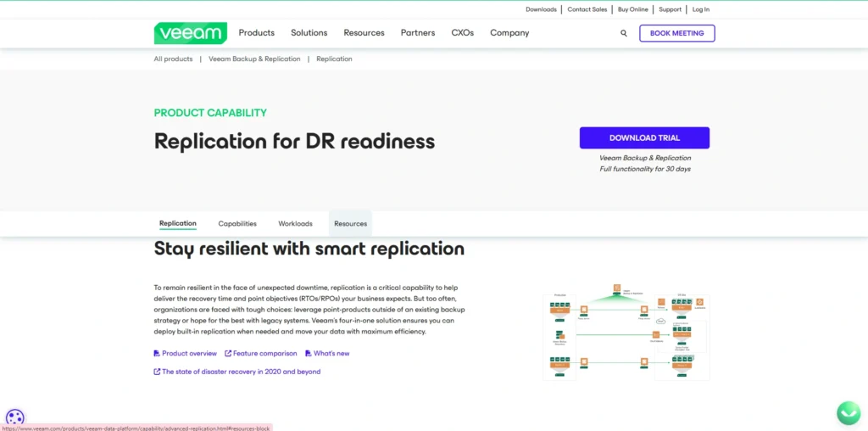Open the Contact Sales link
Viewport: 868px width, 431px height.
click(x=587, y=9)
